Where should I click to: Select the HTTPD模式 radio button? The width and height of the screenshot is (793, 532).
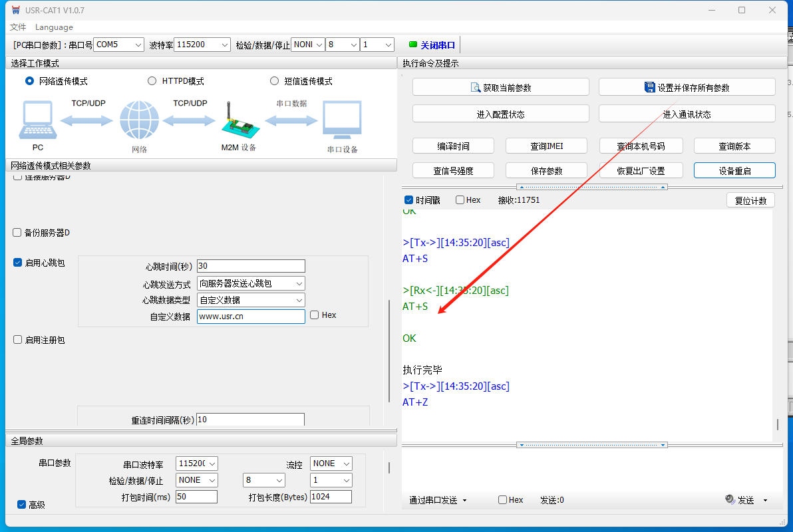pyautogui.click(x=152, y=81)
